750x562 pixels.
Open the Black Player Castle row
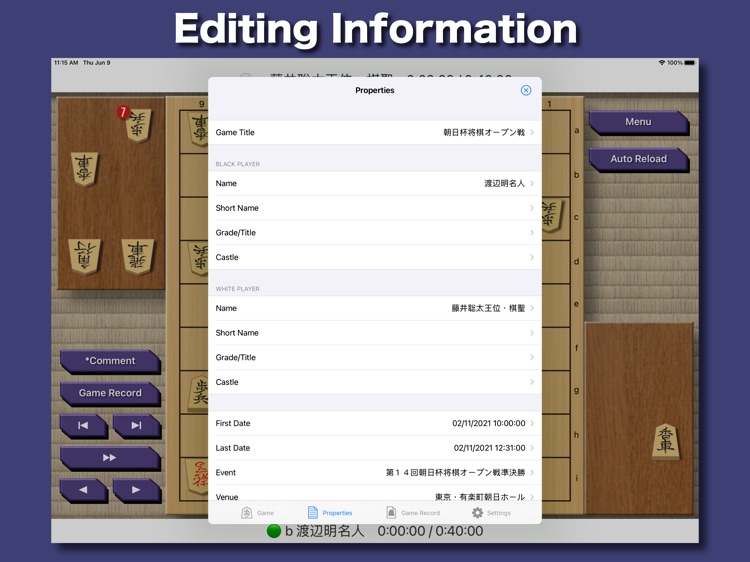[375, 257]
